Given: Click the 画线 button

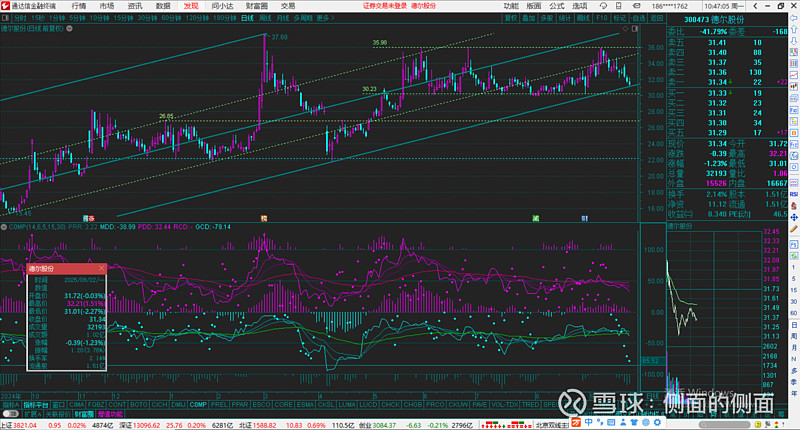Looking at the screenshot, I should (x=583, y=18).
